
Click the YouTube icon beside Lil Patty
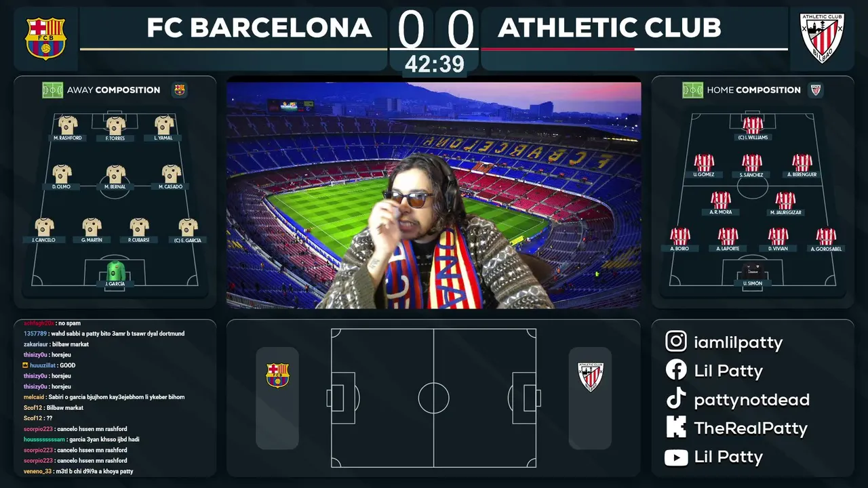coord(676,457)
